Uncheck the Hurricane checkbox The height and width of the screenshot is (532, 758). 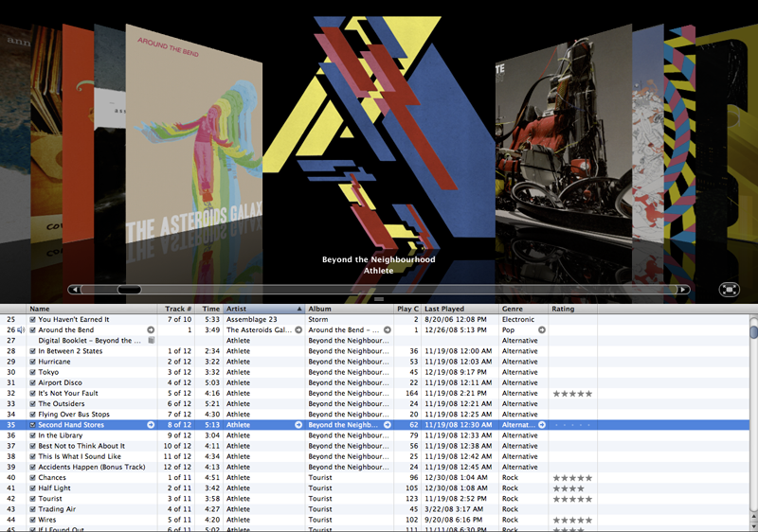click(33, 362)
